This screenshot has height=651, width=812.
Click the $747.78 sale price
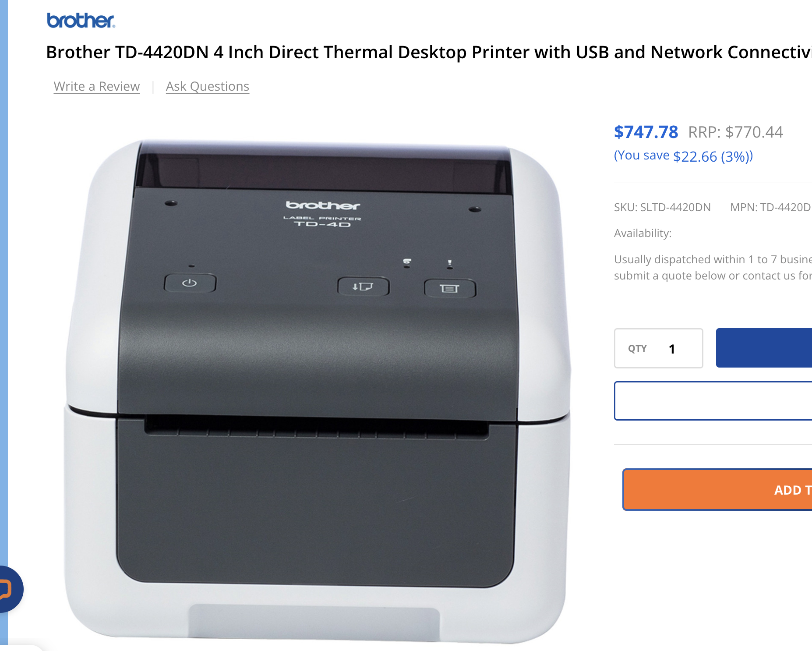[x=646, y=132]
